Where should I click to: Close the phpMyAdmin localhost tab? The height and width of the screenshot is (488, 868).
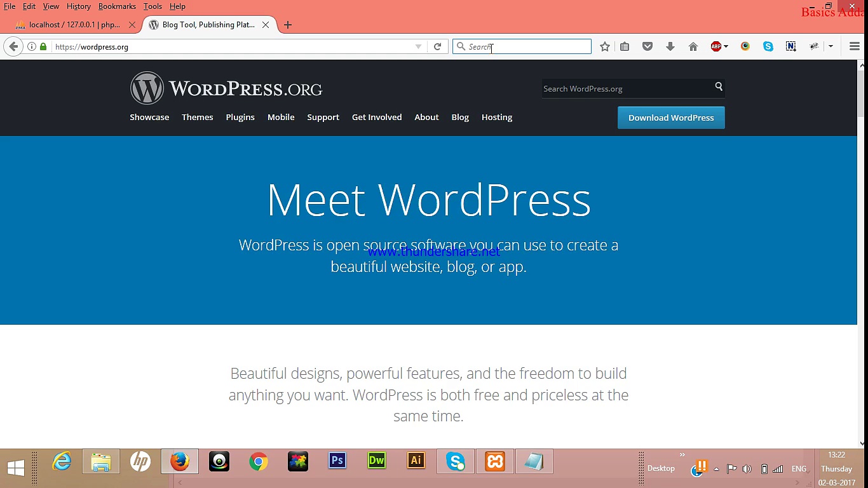(132, 25)
